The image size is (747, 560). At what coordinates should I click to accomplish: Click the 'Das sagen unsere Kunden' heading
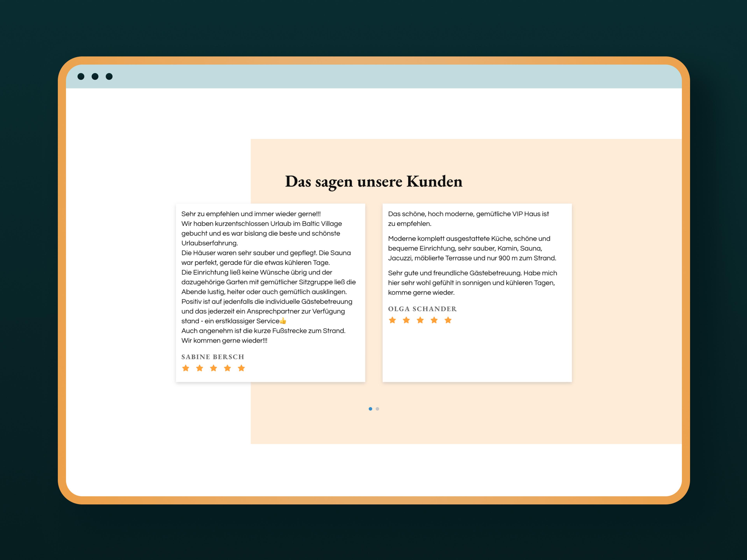pos(373,181)
